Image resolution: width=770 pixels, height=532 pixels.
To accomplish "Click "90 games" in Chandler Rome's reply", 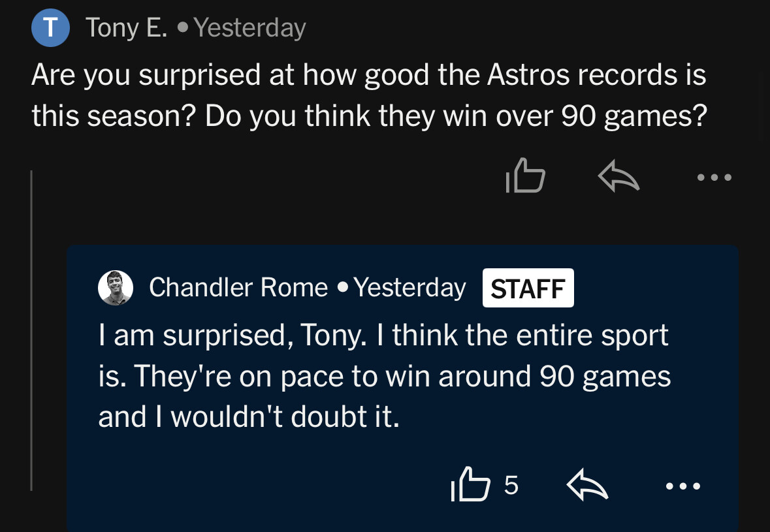I will click(605, 377).
